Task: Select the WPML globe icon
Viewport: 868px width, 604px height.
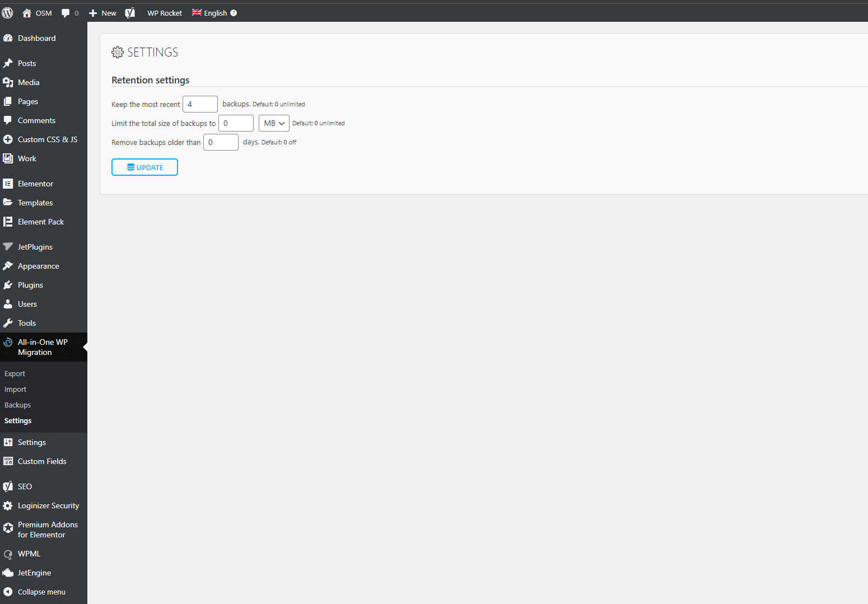Action: click(x=8, y=554)
